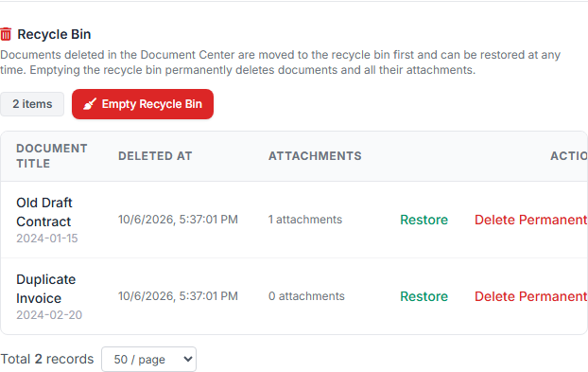Restore Duplicate Invoice document
588x372 pixels.
click(x=424, y=296)
